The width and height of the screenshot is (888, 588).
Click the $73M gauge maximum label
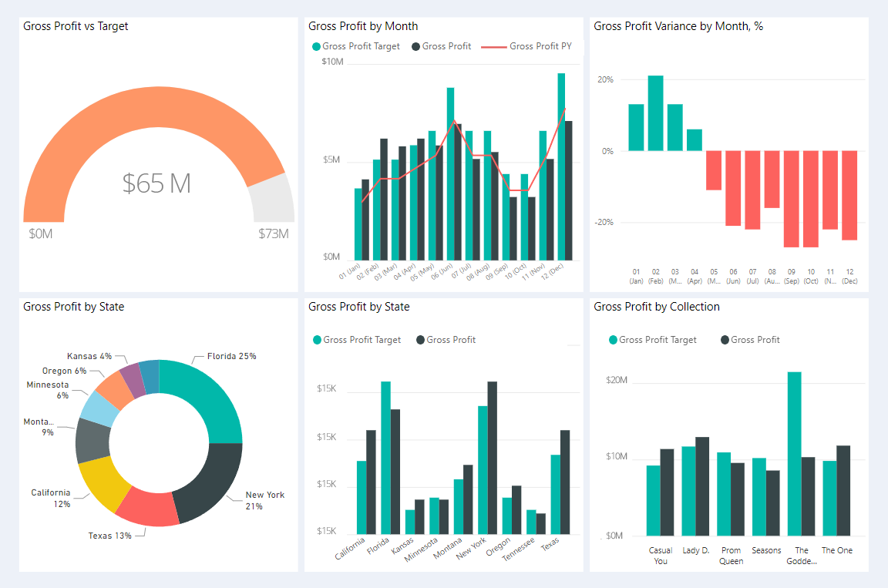274,234
